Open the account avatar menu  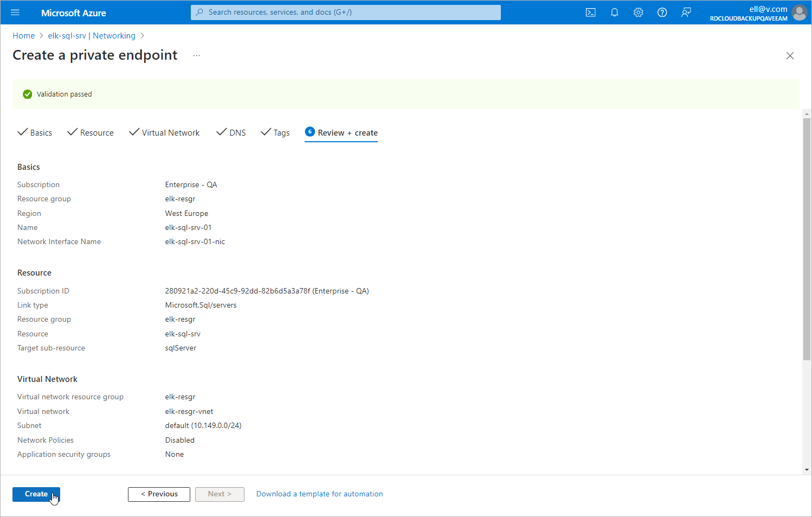pyautogui.click(x=800, y=12)
